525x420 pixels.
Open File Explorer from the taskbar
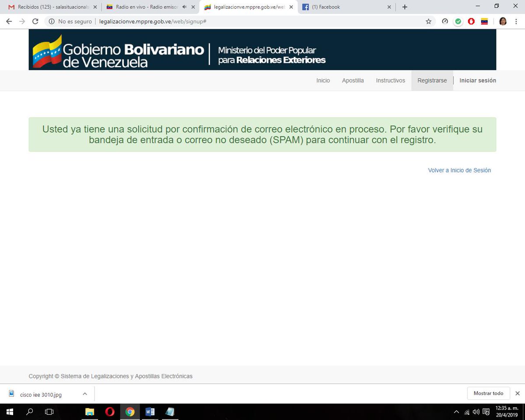89,412
